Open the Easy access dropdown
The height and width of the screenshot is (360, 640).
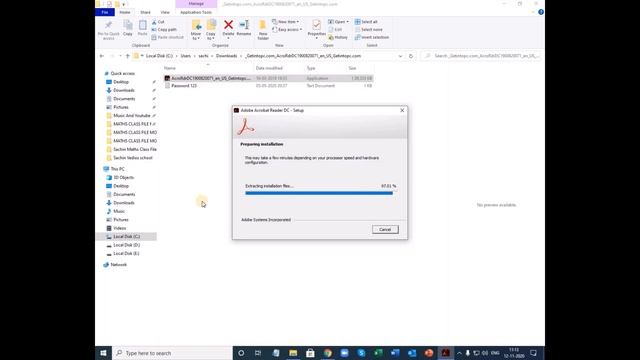click(x=287, y=29)
